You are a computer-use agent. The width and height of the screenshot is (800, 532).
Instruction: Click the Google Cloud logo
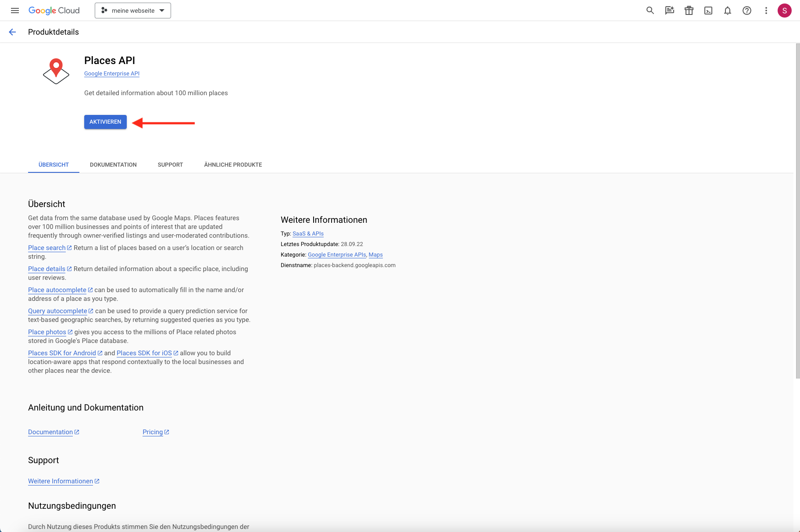[54, 11]
